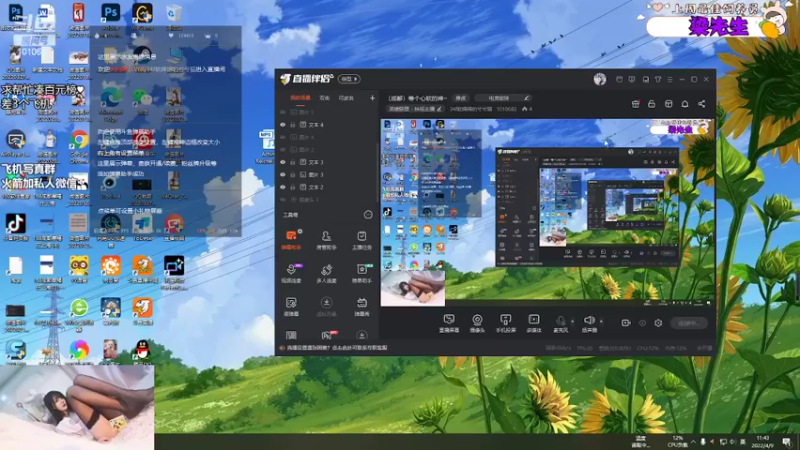The height and width of the screenshot is (450, 800).
Task: Open the 视频连麦 video link tool
Action: 291,273
